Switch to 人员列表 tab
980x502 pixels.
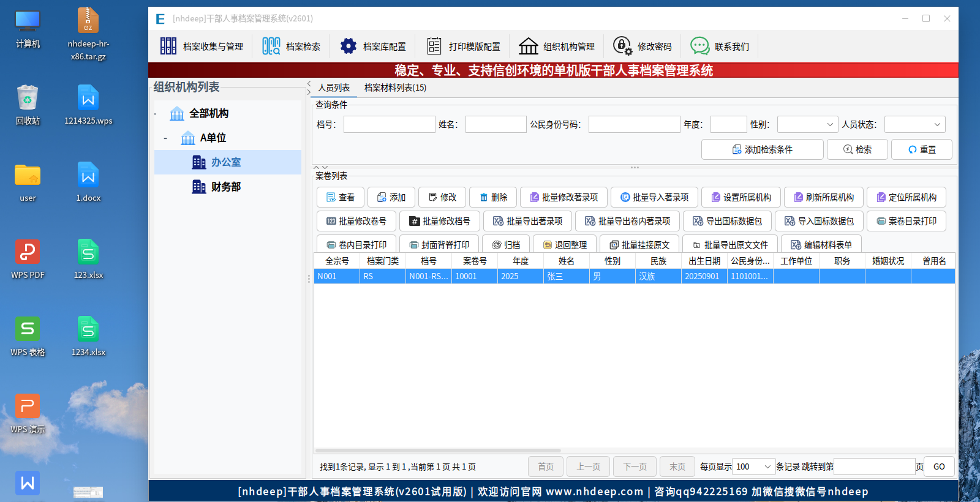(334, 88)
